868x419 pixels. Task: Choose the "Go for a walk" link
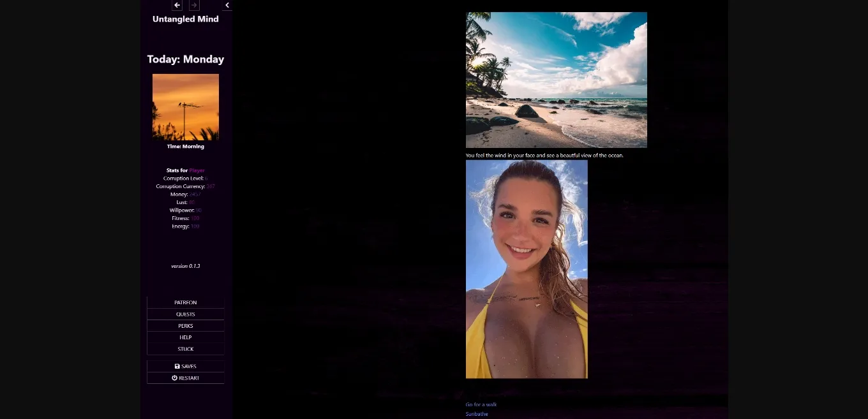tap(481, 404)
